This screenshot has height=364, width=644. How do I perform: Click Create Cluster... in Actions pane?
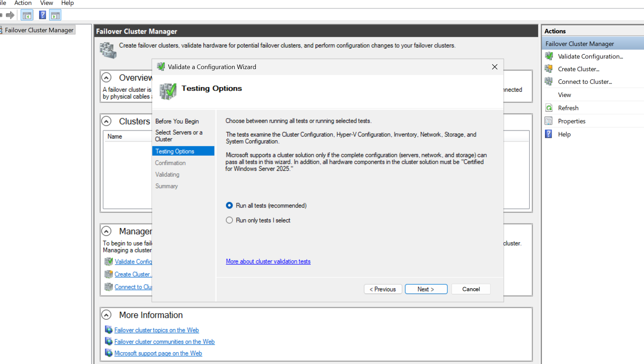(x=578, y=69)
